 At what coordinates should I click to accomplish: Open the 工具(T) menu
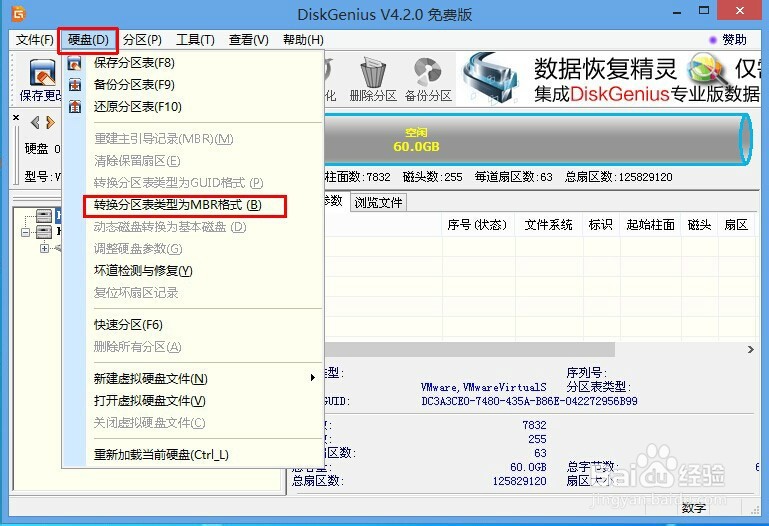195,40
